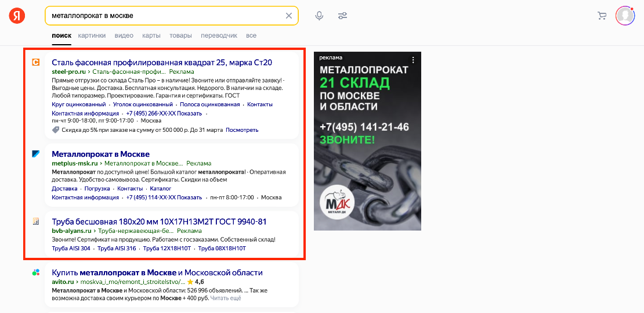Click Труба-нержавеющая-бе... breadcrumb path

click(x=136, y=231)
